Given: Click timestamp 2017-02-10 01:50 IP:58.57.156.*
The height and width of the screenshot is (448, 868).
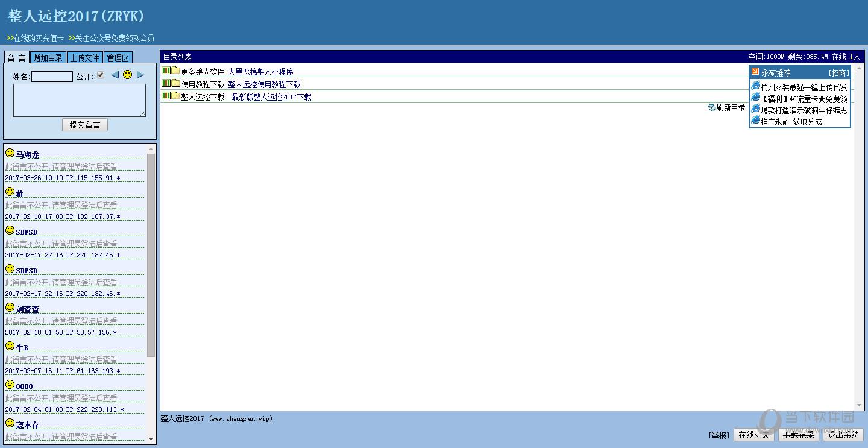Looking at the screenshot, I should [61, 332].
